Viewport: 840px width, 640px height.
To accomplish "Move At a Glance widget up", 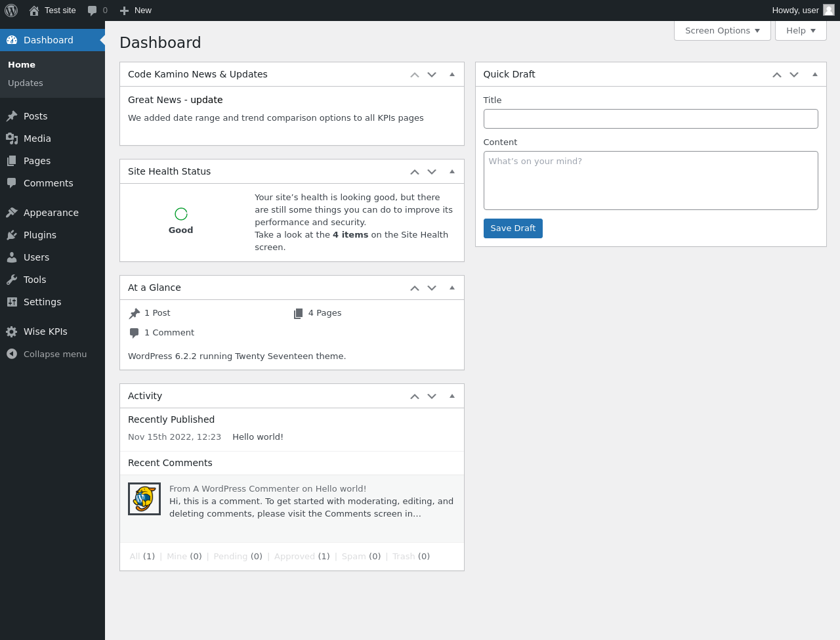I will pyautogui.click(x=415, y=288).
